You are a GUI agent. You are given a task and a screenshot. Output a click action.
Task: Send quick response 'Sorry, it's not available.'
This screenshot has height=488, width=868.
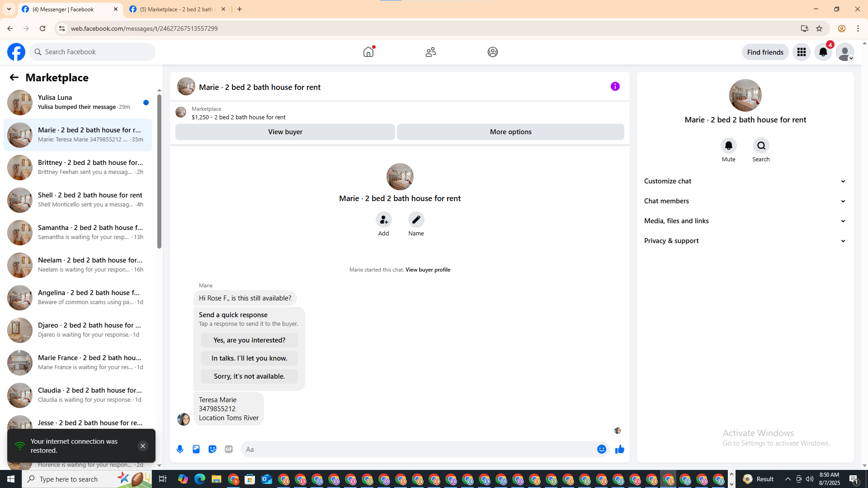point(250,376)
